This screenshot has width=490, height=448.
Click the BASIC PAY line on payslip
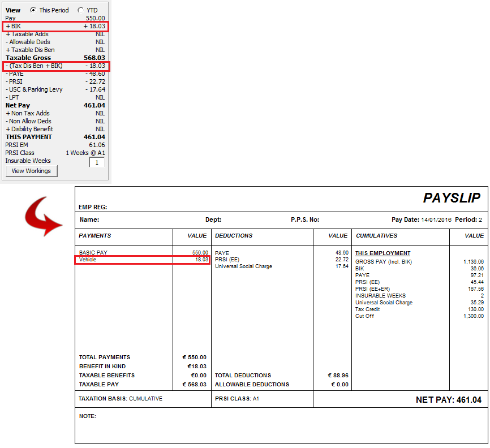143,253
